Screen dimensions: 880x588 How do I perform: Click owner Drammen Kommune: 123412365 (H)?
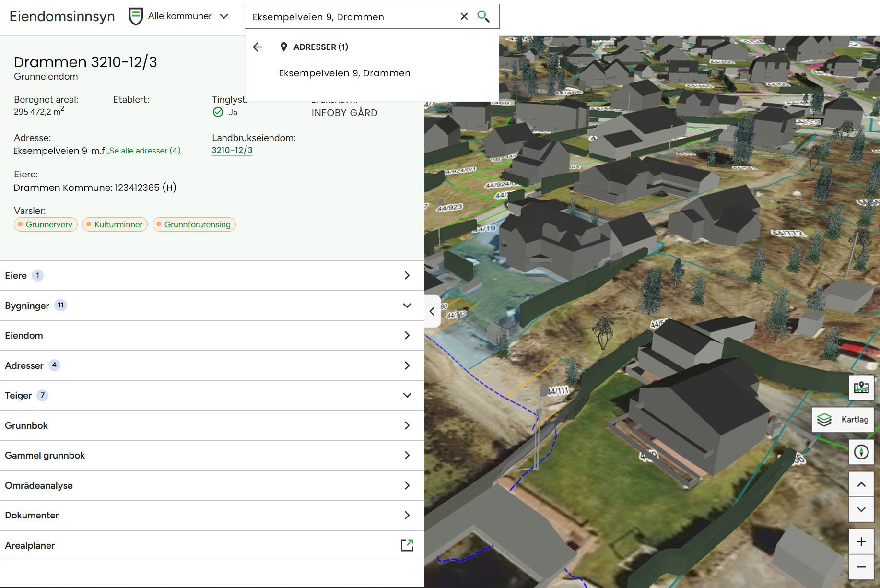[x=95, y=188]
